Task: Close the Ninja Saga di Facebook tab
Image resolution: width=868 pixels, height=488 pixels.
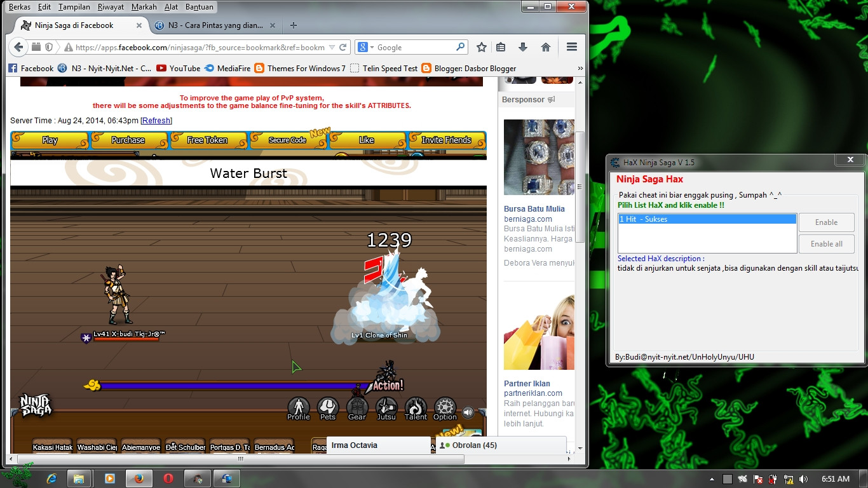Action: 139,25
